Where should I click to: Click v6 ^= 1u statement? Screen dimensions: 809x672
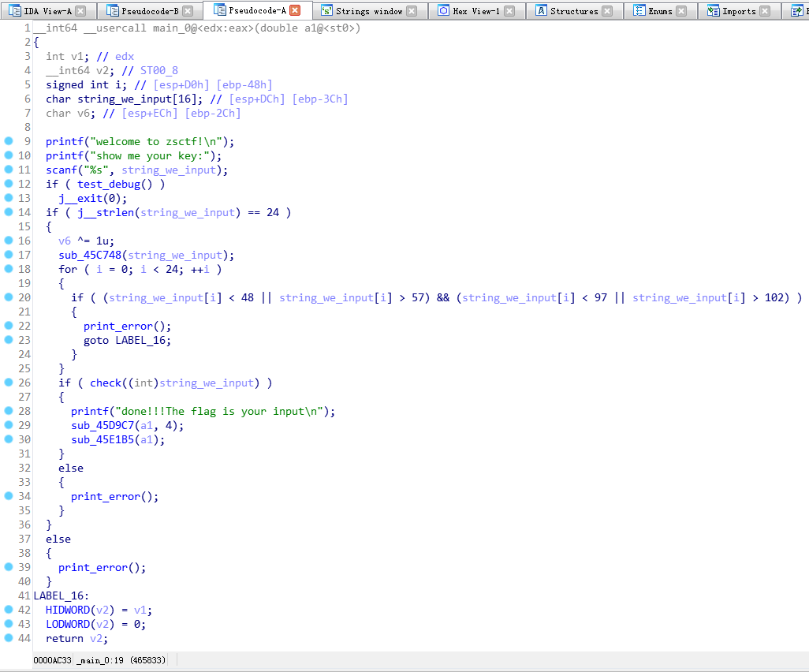86,241
